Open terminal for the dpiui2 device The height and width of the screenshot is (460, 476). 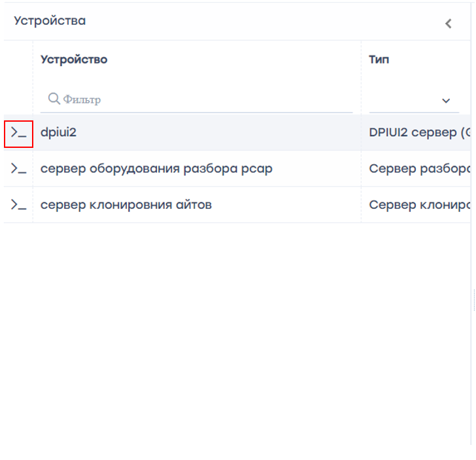tap(18, 133)
